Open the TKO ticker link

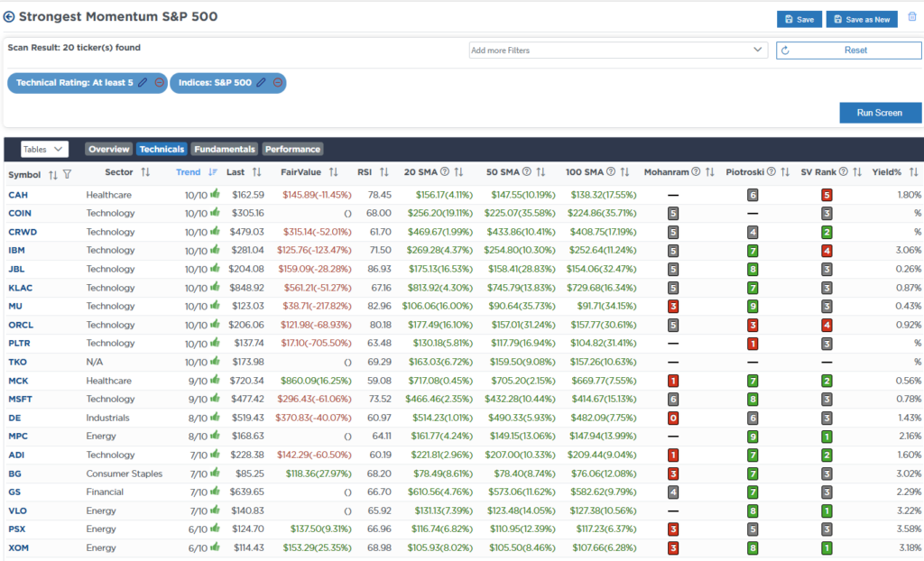click(17, 362)
